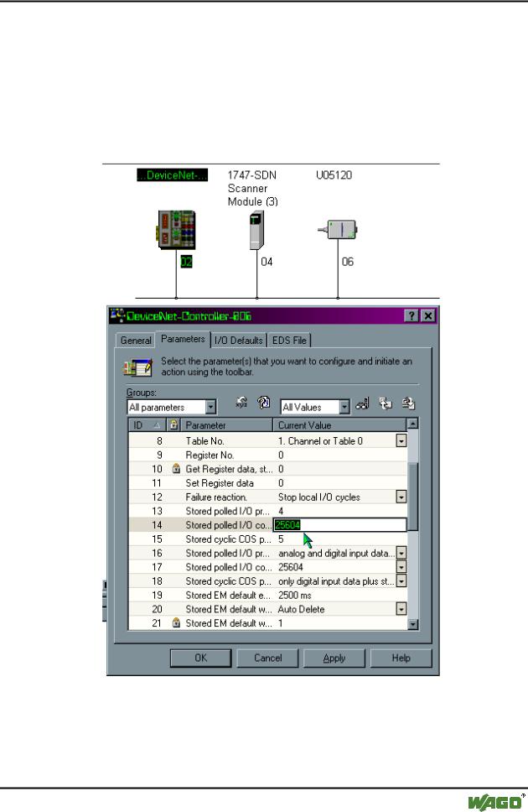Click the 'U05120' device label
The width and height of the screenshot is (528, 812).
point(334,175)
